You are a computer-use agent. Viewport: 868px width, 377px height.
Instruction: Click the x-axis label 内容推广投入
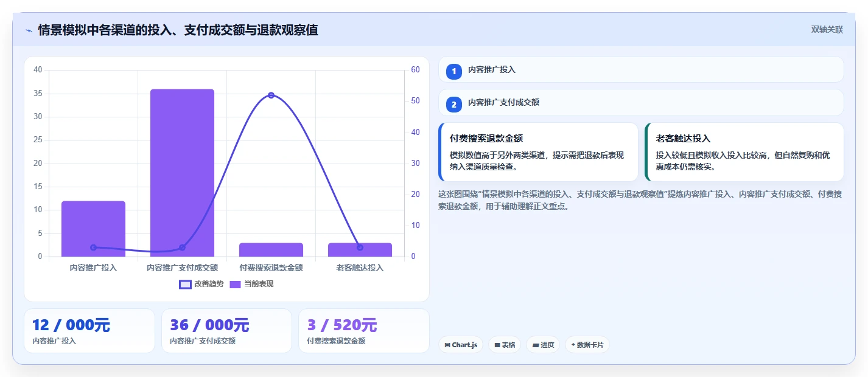[x=93, y=268]
